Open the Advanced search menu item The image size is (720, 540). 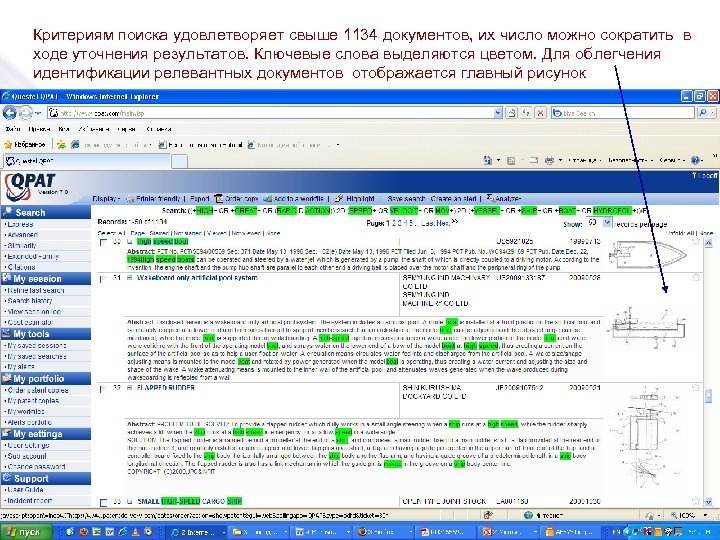[x=22, y=235]
